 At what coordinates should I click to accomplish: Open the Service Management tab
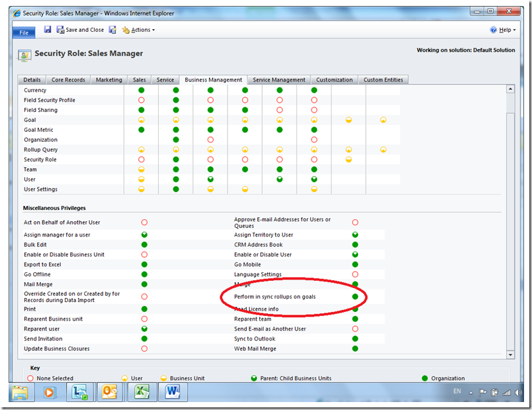pos(279,79)
